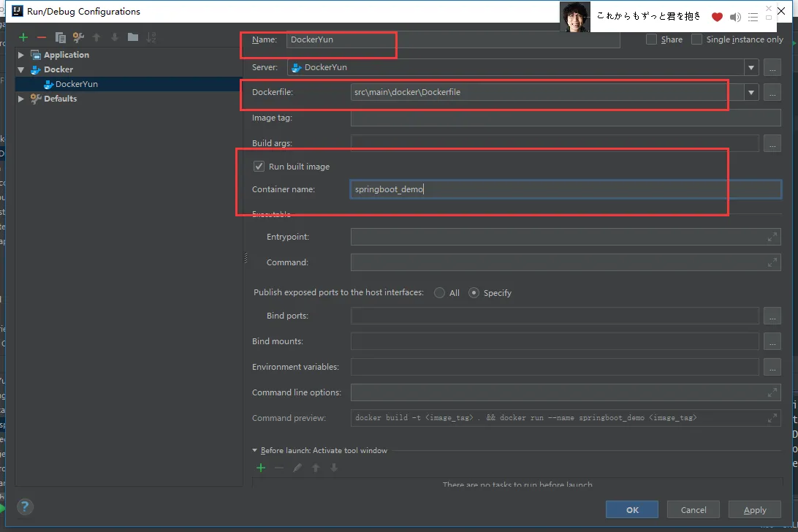Select Specify radio for exposed ports

(474, 293)
